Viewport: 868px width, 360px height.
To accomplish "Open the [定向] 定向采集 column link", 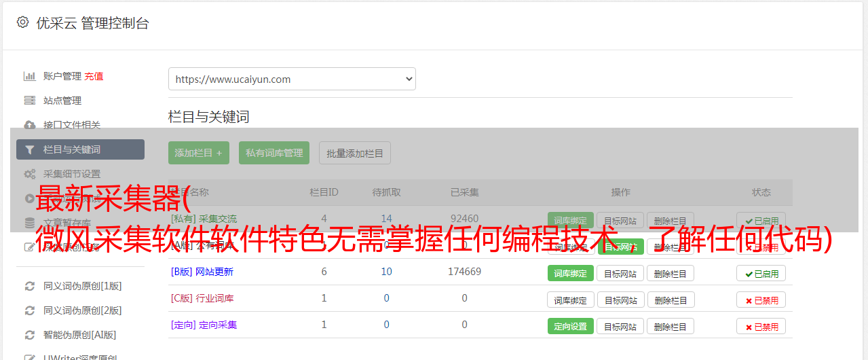I will pos(204,325).
